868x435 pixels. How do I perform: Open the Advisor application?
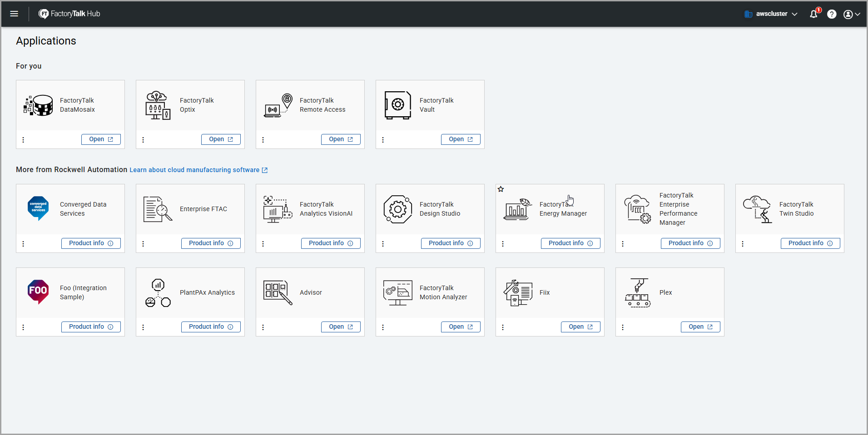pos(341,327)
